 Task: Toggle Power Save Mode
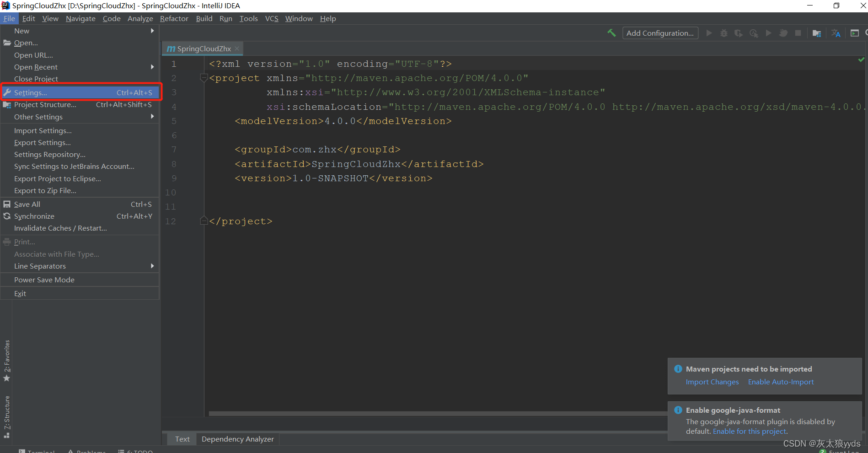tap(80, 280)
